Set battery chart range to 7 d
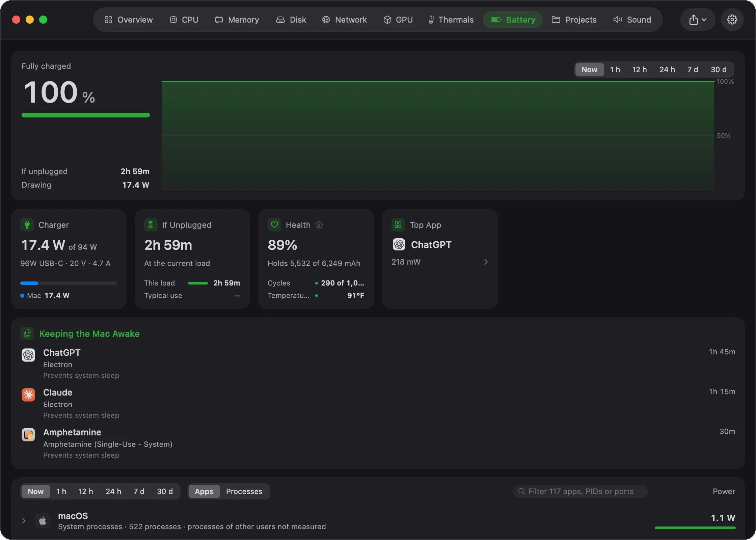The width and height of the screenshot is (756, 540). pyautogui.click(x=693, y=70)
